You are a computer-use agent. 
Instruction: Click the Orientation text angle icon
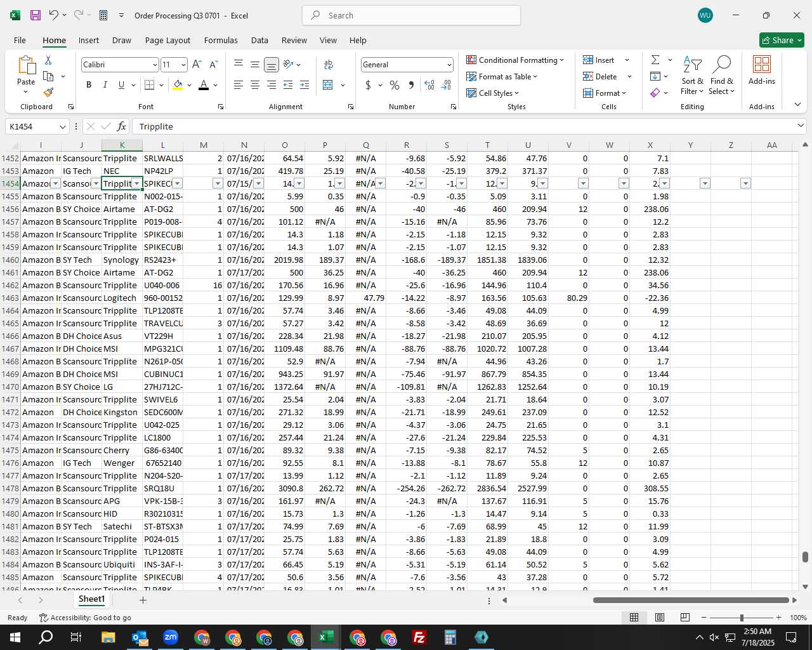pyautogui.click(x=288, y=65)
